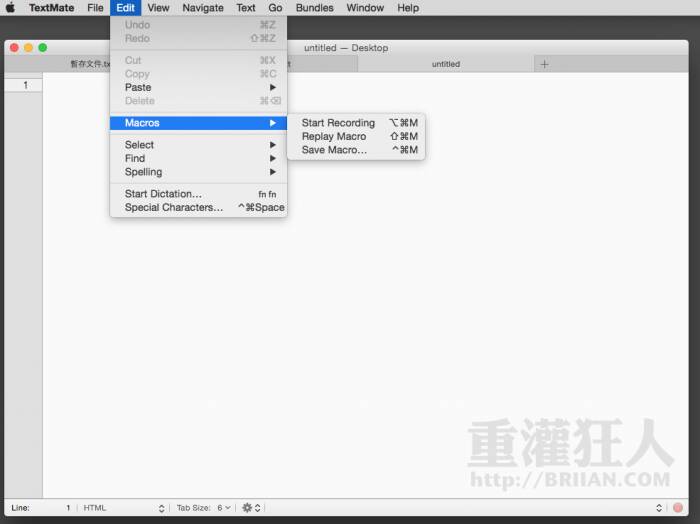Choose Paste from the Edit menu
700x524 pixels.
[198, 87]
